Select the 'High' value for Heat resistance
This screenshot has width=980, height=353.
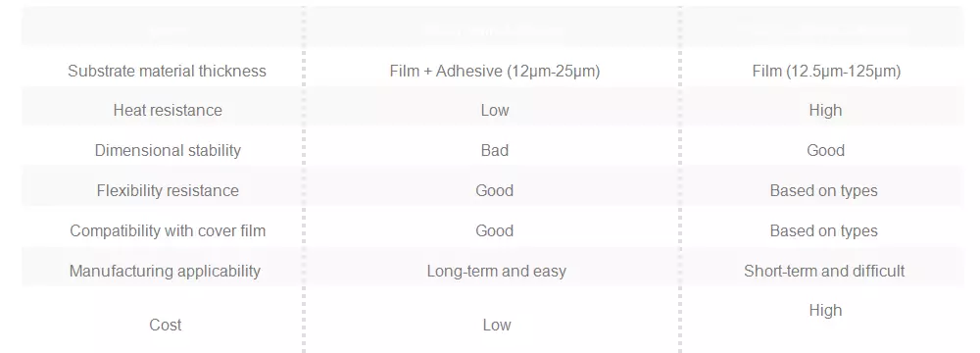(x=825, y=110)
